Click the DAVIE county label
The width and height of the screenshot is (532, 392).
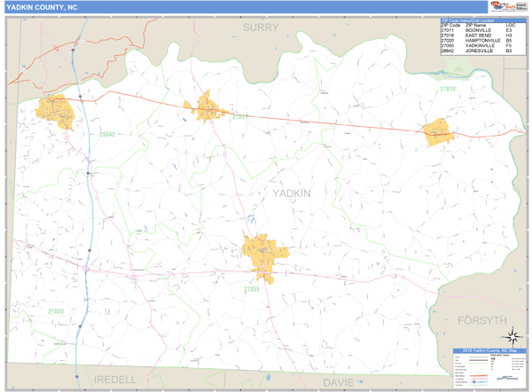tap(337, 381)
